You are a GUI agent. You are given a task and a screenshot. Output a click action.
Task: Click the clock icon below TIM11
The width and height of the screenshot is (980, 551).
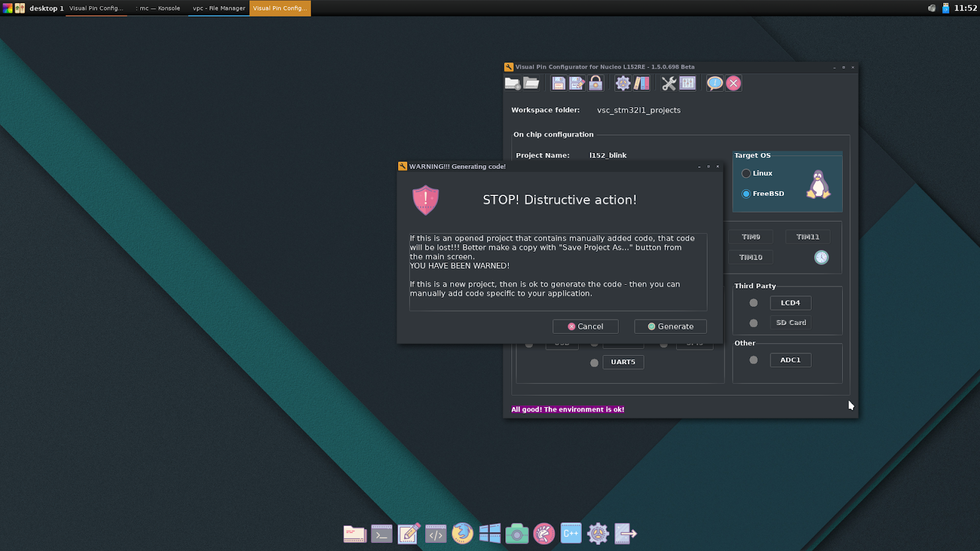pos(821,257)
